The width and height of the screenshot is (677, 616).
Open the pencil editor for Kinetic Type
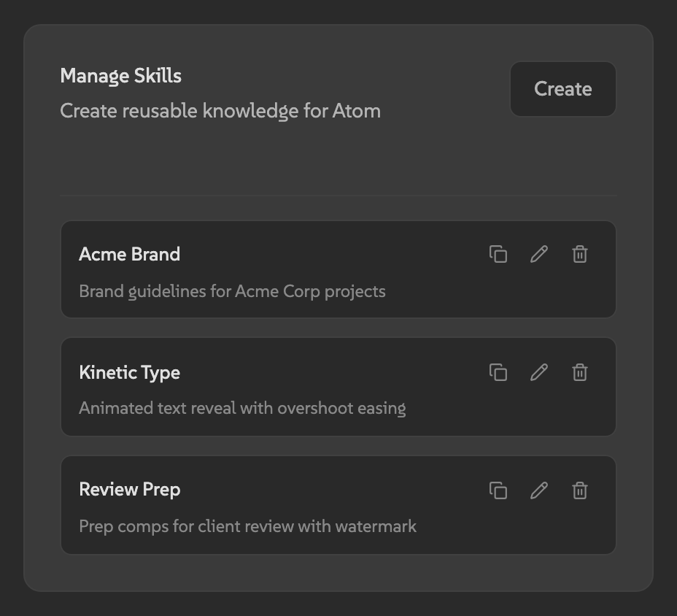coord(539,372)
